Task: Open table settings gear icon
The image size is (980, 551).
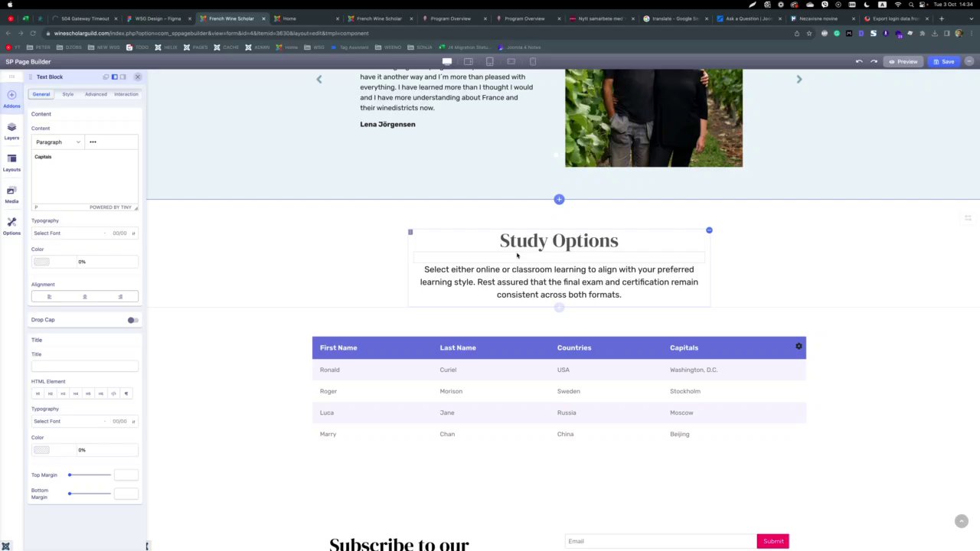Action: click(799, 347)
